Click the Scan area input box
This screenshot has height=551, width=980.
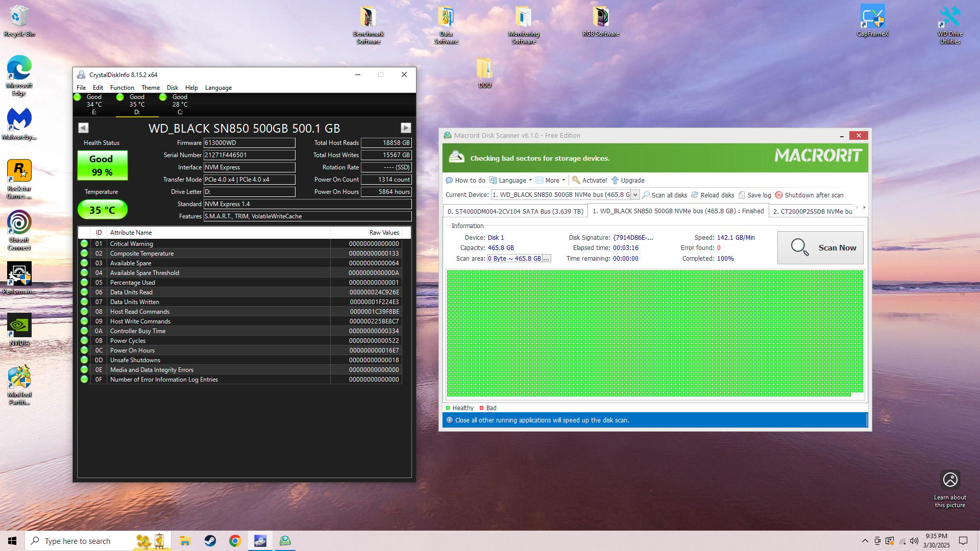tap(514, 259)
